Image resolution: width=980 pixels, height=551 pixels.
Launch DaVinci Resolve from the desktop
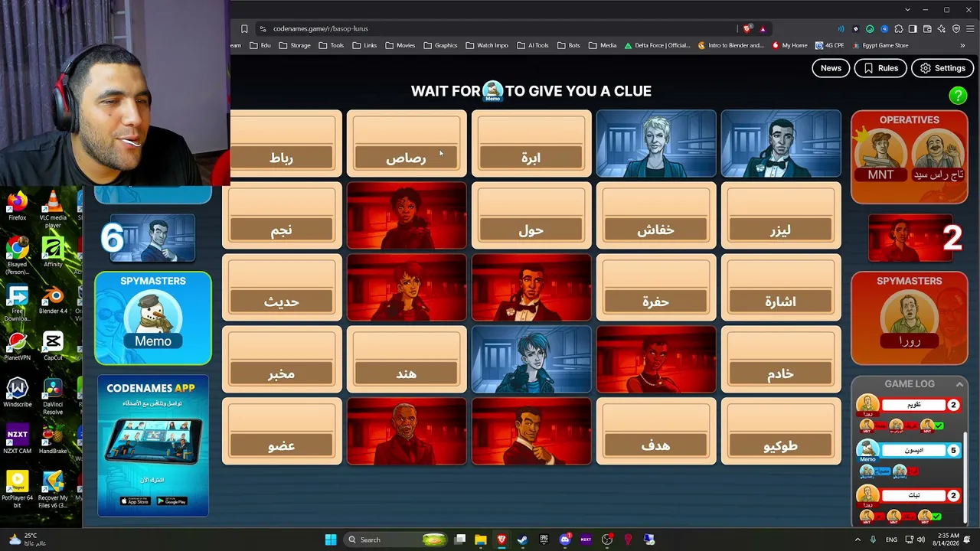53,397
